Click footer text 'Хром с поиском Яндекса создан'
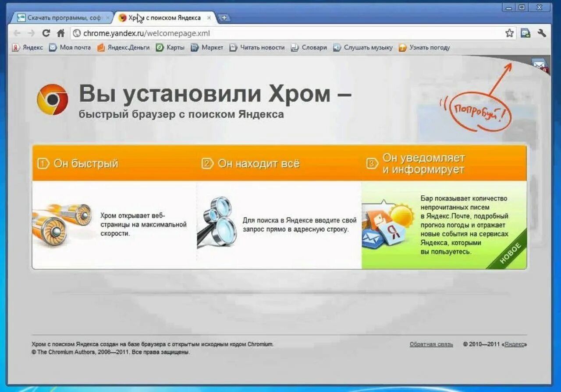 (x=153, y=344)
